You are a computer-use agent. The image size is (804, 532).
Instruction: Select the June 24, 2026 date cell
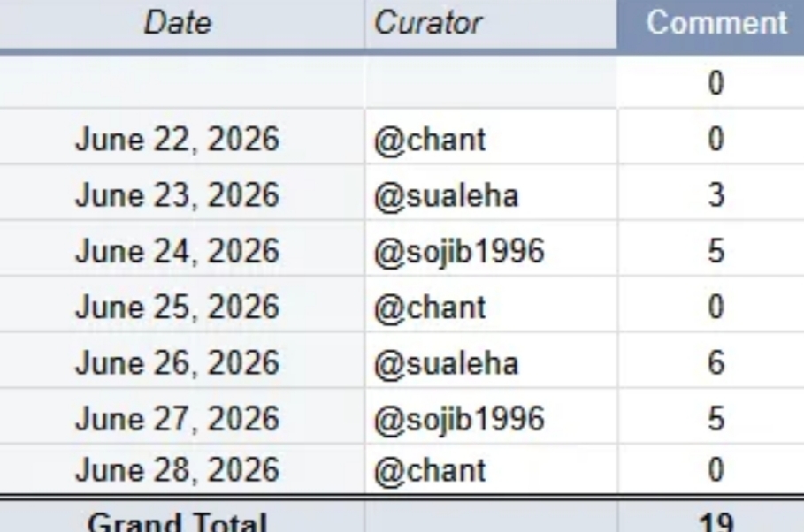tap(178, 251)
